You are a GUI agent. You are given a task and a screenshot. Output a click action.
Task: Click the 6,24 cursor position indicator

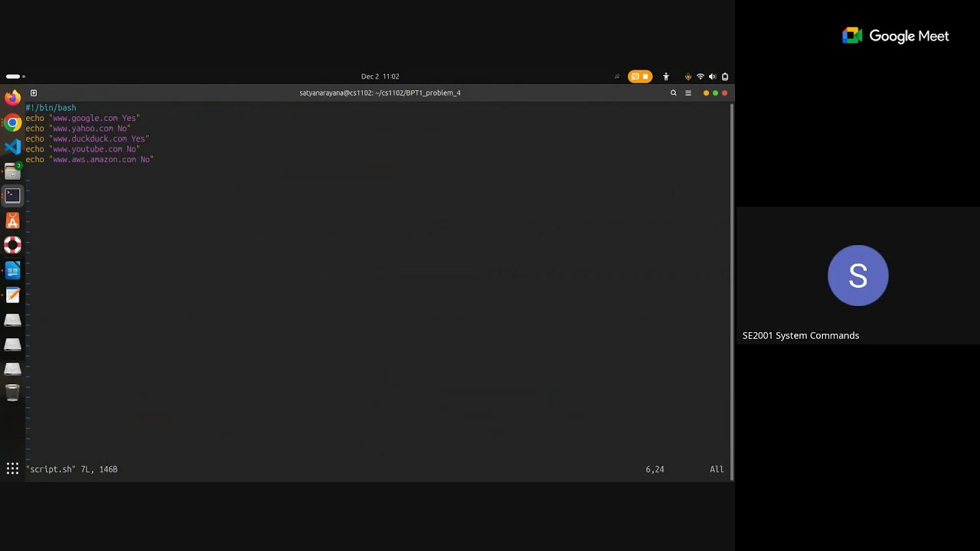[x=655, y=469]
